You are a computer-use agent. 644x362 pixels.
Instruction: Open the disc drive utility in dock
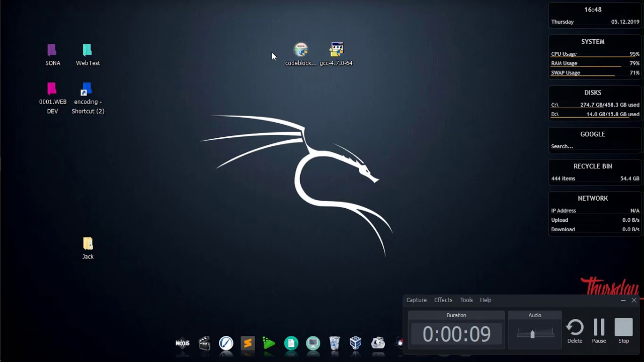378,343
